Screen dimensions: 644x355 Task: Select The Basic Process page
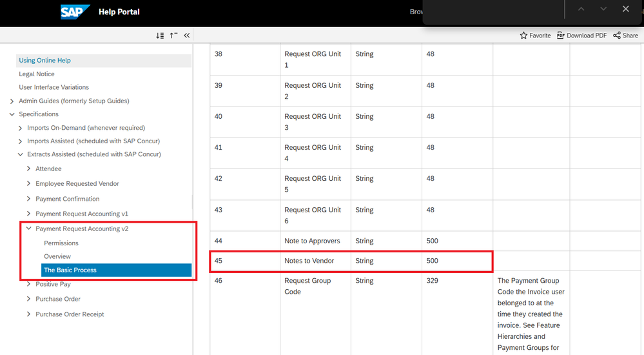pyautogui.click(x=116, y=270)
